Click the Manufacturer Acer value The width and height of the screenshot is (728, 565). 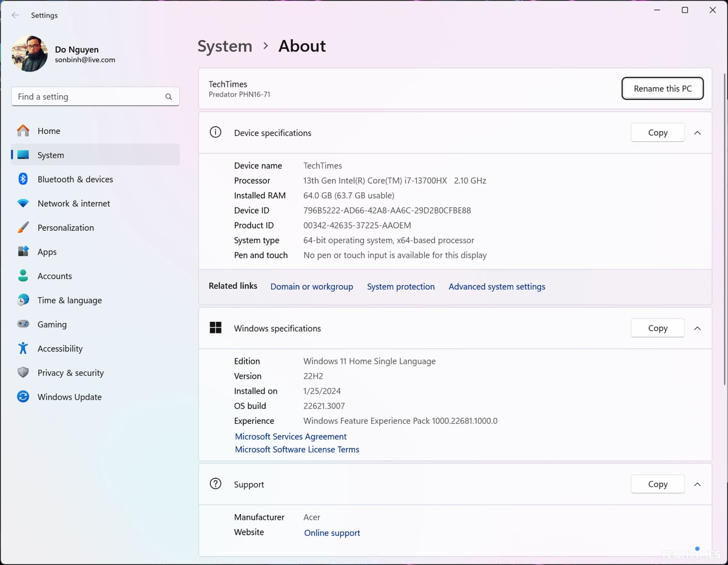point(312,517)
